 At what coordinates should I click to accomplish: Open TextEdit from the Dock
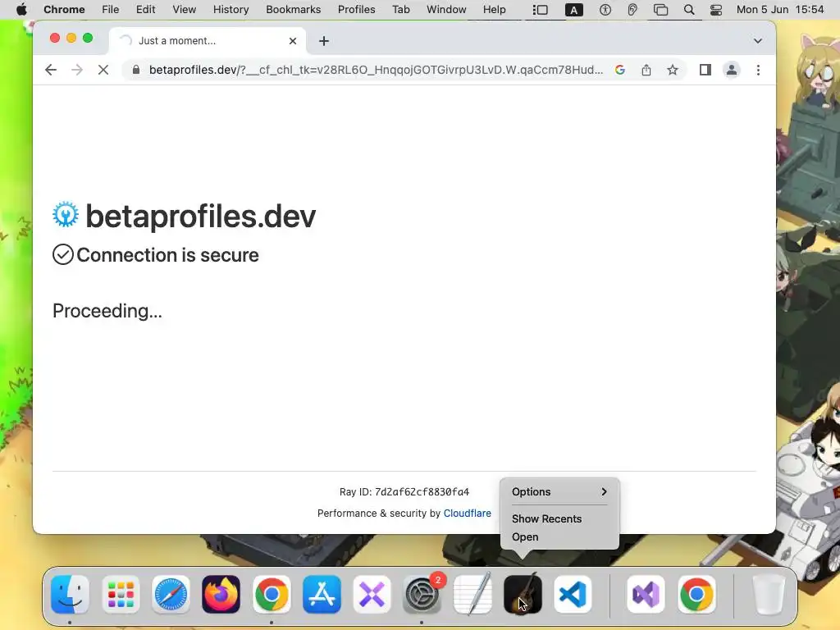coord(472,594)
